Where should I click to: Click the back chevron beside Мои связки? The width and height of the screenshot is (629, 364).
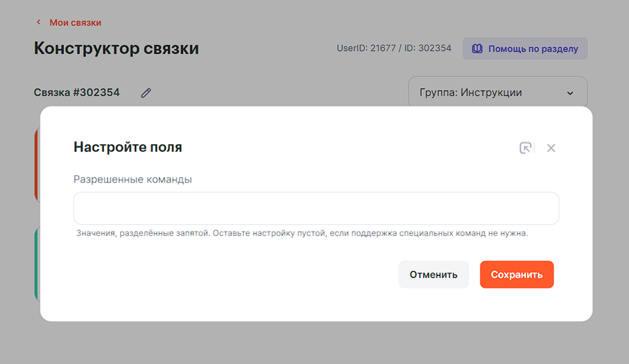point(39,22)
